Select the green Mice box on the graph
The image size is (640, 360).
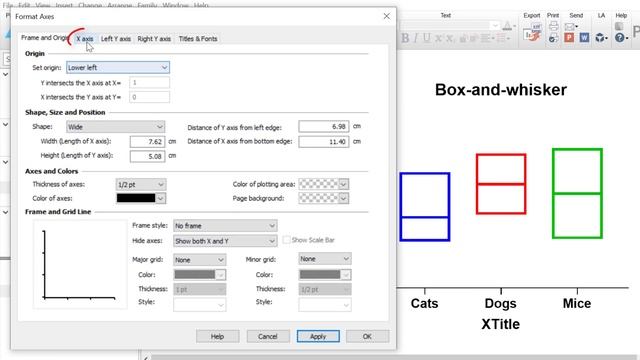click(577, 193)
